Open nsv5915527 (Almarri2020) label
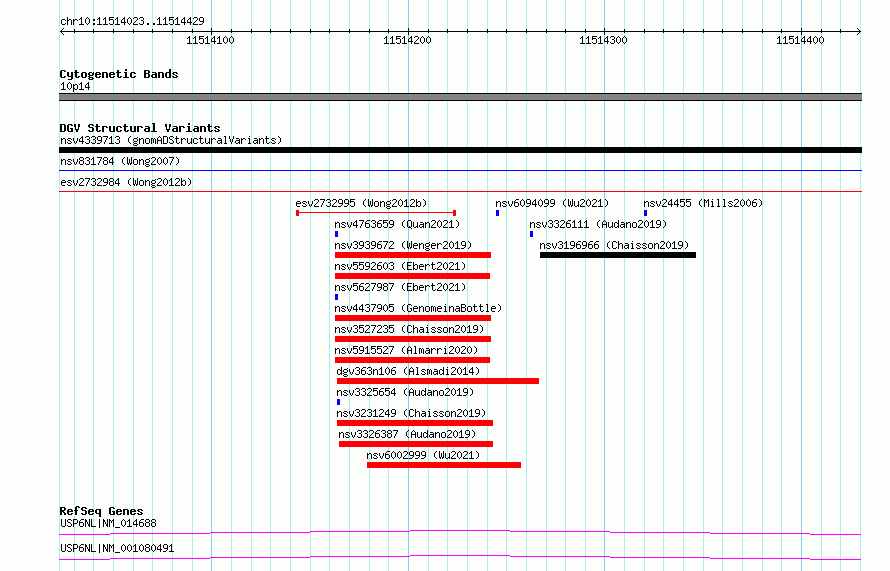This screenshot has height=571, width=890. coord(406,350)
